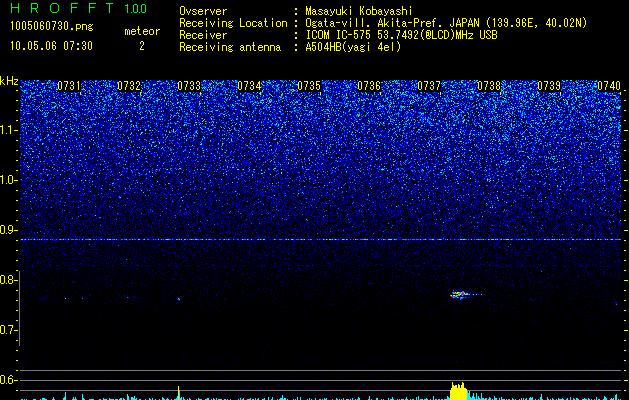Click the 0733 time marker

(x=189, y=86)
